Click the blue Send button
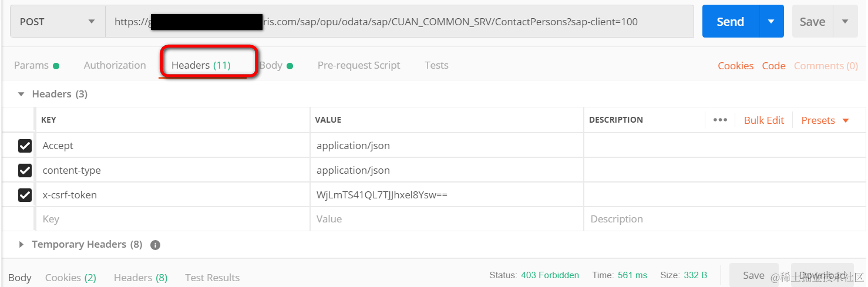Viewport: 868px width, 287px height. coord(730,22)
